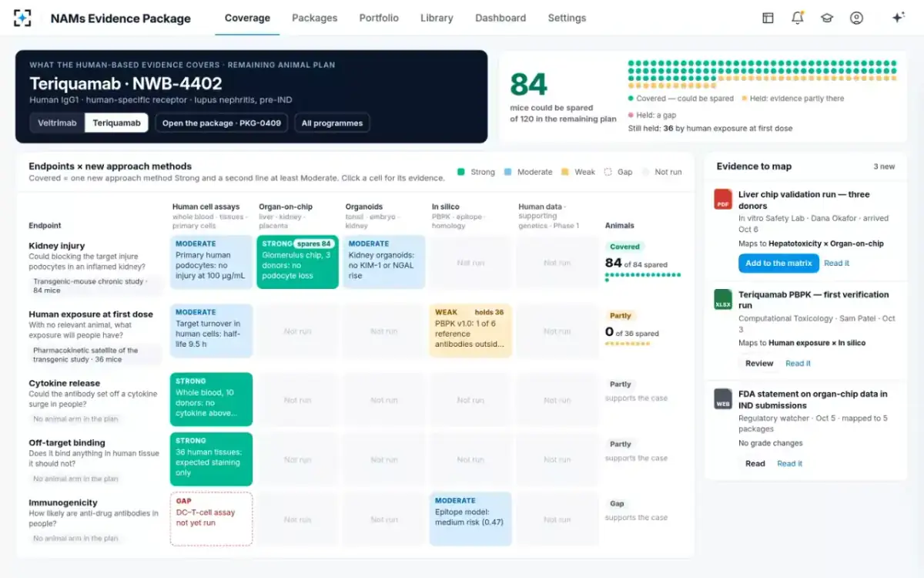
Task: Click the All programmes button
Action: [x=332, y=123]
